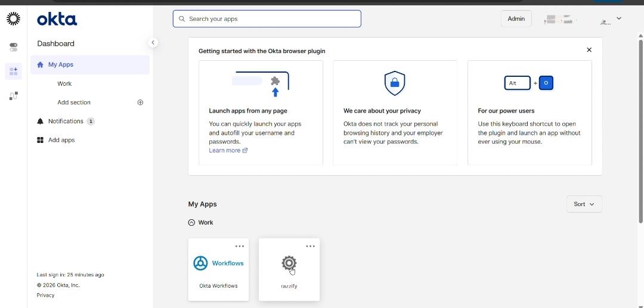644x308 pixels.
Task: Collapse the Work section expander
Action: (x=191, y=223)
